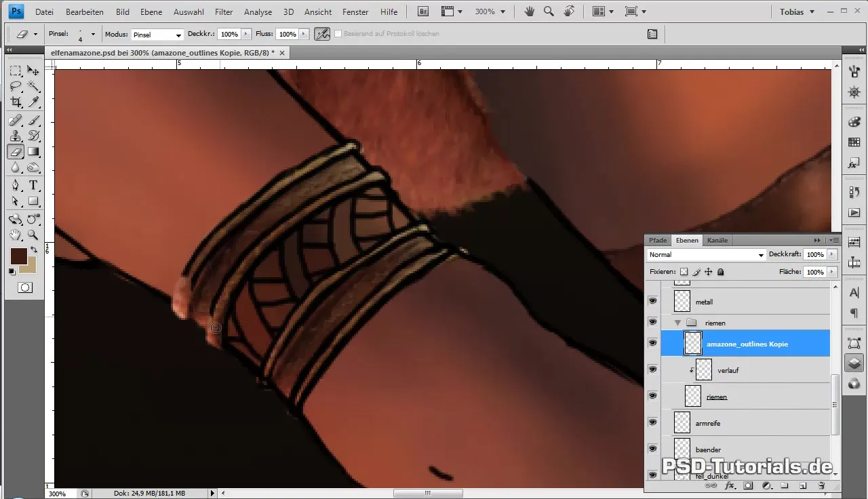This screenshot has height=499, width=868.
Task: Select the Clone Stamp tool
Action: (16, 136)
